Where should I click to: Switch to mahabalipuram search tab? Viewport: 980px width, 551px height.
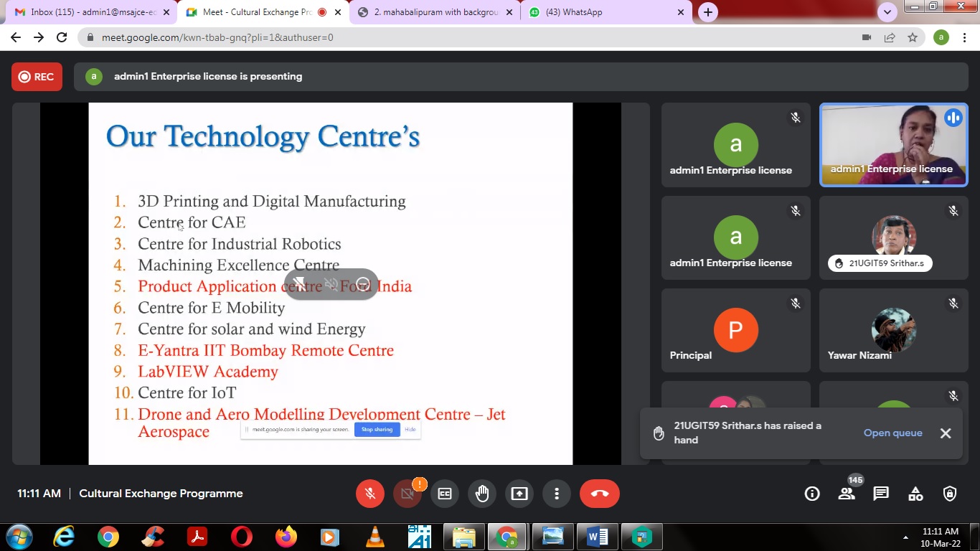[435, 12]
